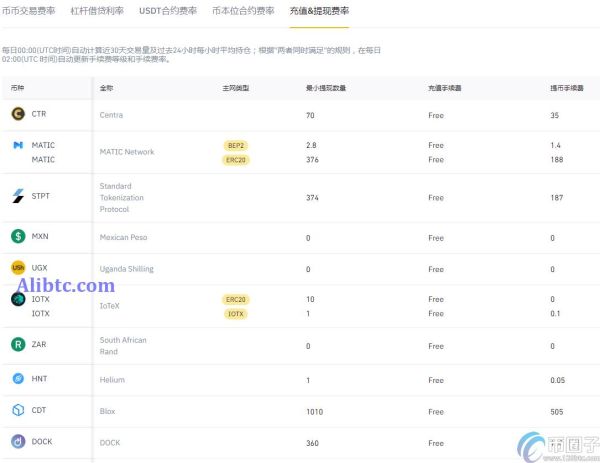This screenshot has height=463, width=600.
Task: Click the IOTX network badge
Action: click(236, 314)
